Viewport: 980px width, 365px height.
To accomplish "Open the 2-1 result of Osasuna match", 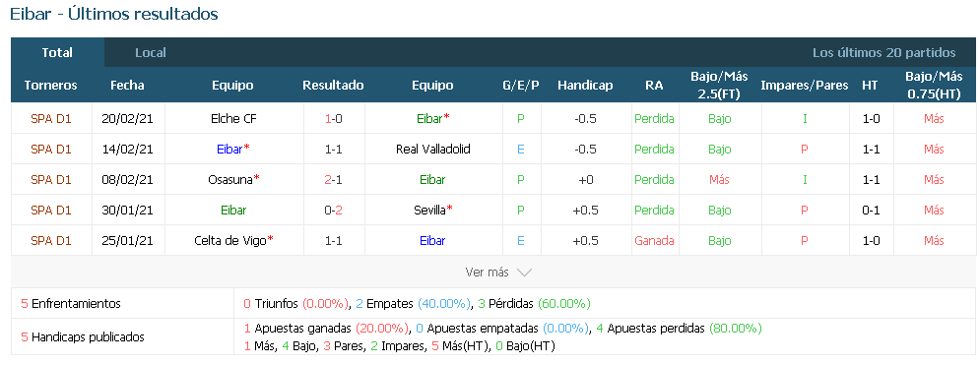I will coord(333,180).
